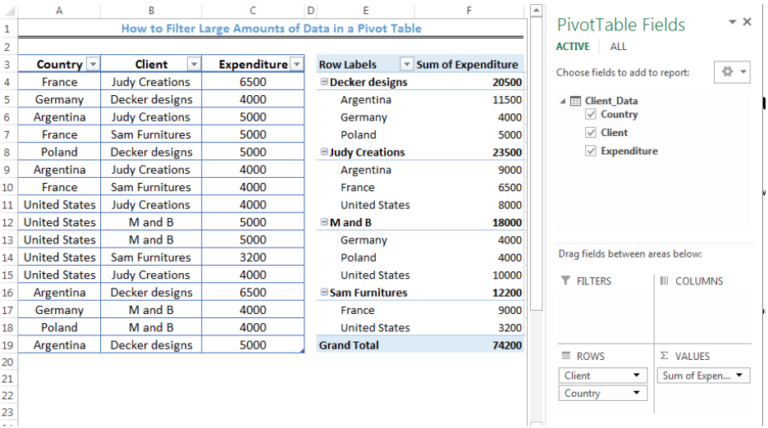Screen dimensions: 768x428
Task: Collapse the Decker designs pivot group
Action: [x=324, y=82]
